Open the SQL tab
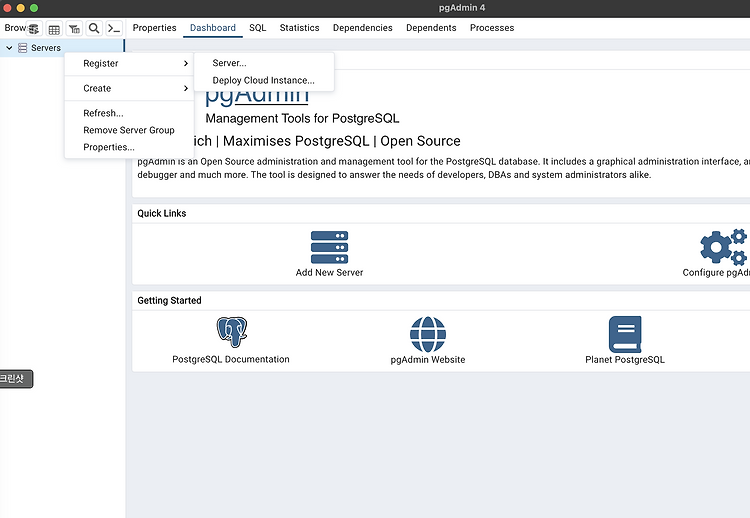This screenshot has height=518, width=750. 257,28
